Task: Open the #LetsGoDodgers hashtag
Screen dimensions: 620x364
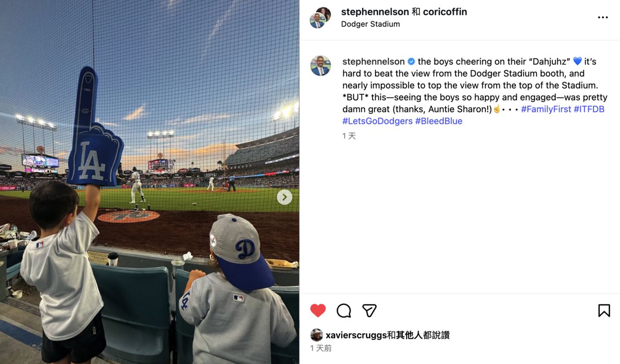Action: point(377,121)
